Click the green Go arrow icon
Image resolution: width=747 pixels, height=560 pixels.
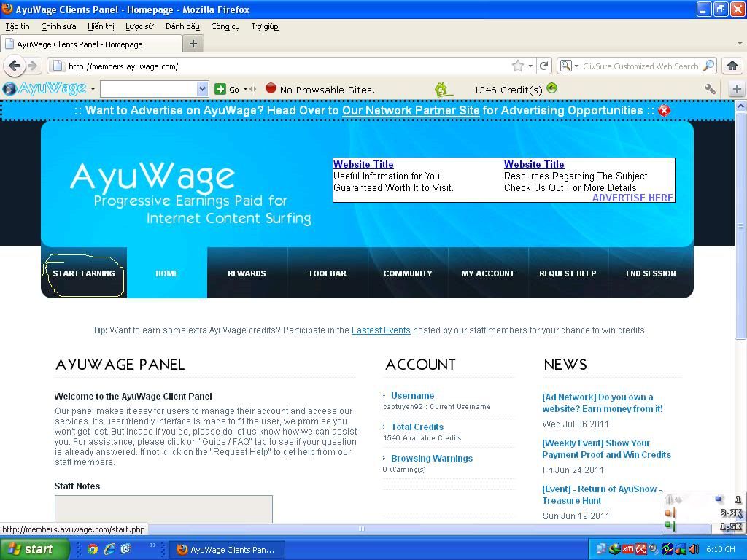pyautogui.click(x=220, y=89)
